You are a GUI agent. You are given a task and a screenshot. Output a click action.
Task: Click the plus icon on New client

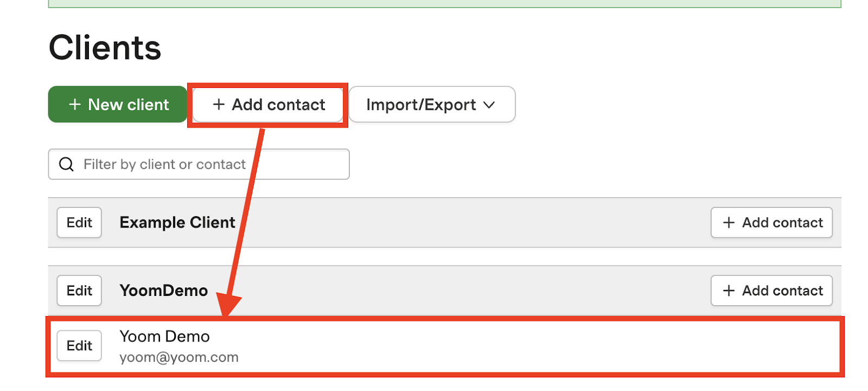pos(75,104)
